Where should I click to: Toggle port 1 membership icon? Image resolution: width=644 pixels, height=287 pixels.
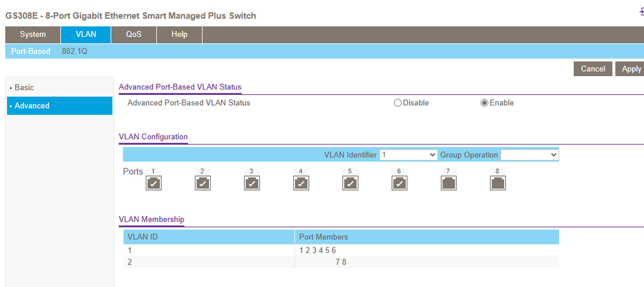click(x=153, y=184)
